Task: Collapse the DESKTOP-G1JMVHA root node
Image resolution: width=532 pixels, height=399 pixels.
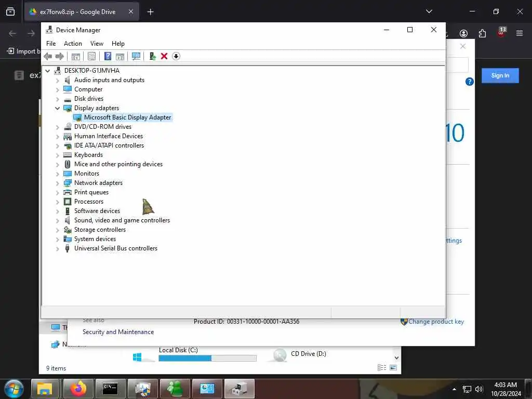Action: [x=48, y=71]
